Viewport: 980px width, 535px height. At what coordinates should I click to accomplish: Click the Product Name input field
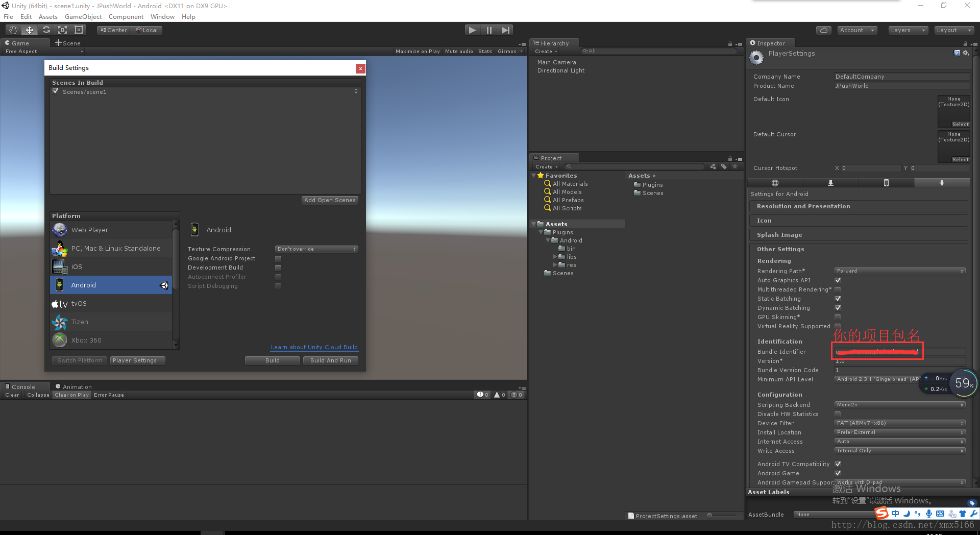coord(902,86)
